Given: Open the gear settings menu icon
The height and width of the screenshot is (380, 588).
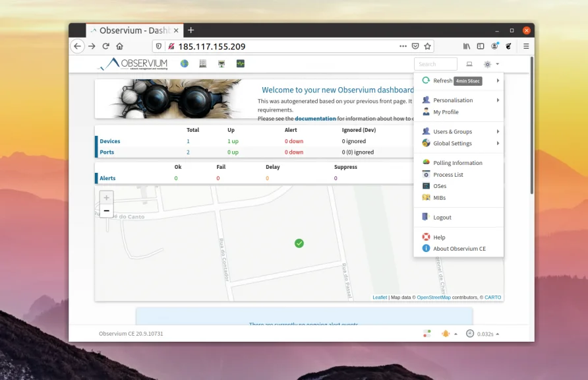Looking at the screenshot, I should (x=487, y=64).
